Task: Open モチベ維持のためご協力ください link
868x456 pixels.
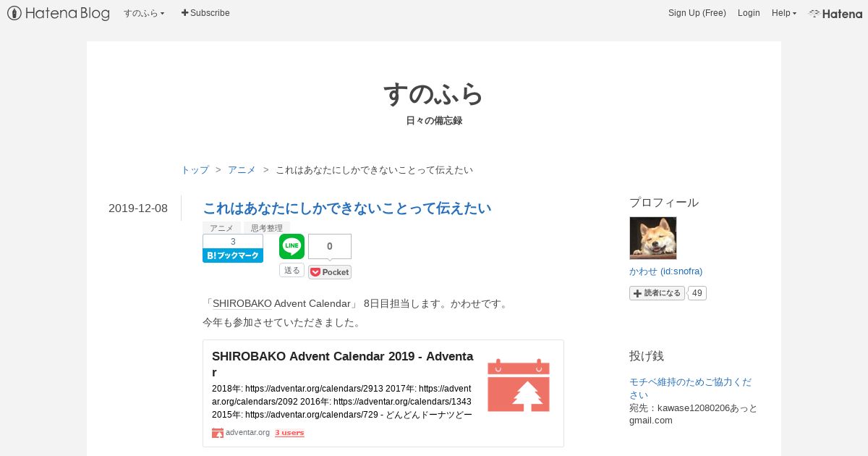Action: (690, 388)
